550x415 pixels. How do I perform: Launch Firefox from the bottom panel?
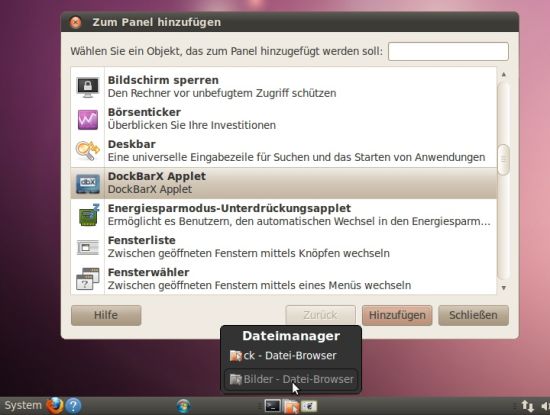click(x=55, y=406)
